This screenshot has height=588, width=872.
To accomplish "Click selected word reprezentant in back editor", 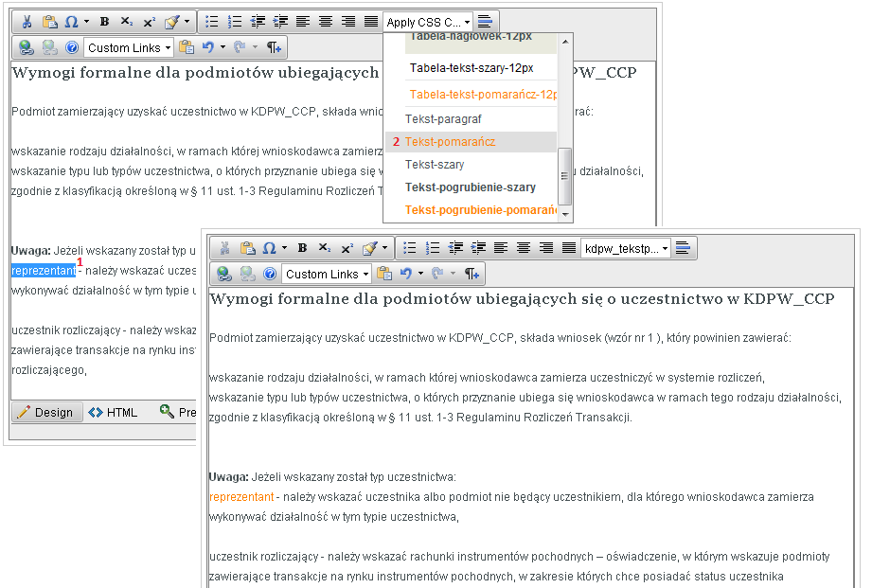I will [44, 271].
